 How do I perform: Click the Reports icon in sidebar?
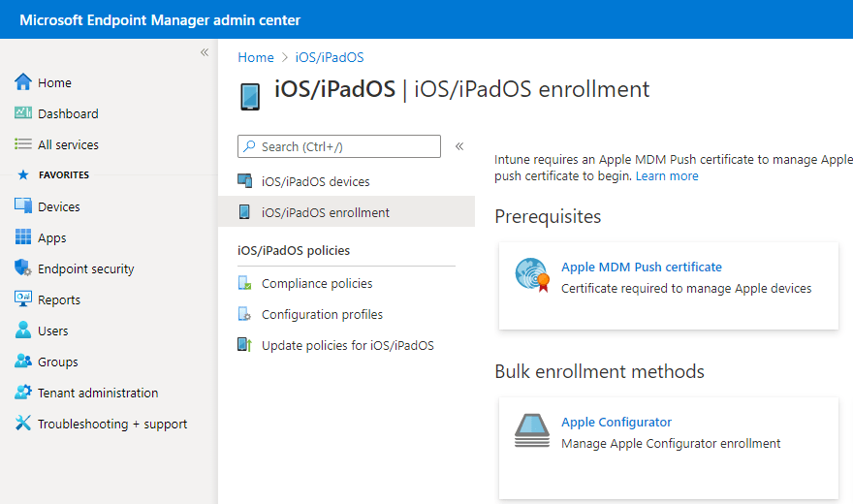pyautogui.click(x=23, y=299)
